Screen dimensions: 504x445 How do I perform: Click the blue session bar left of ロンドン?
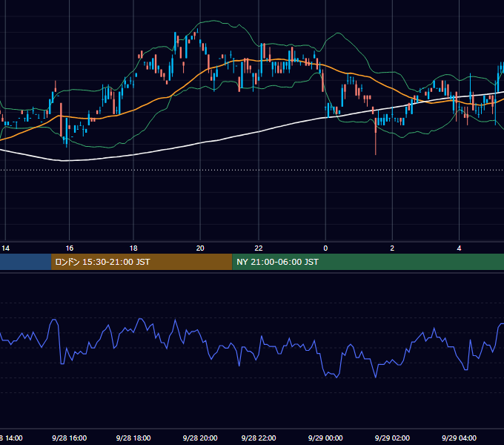click(25, 262)
